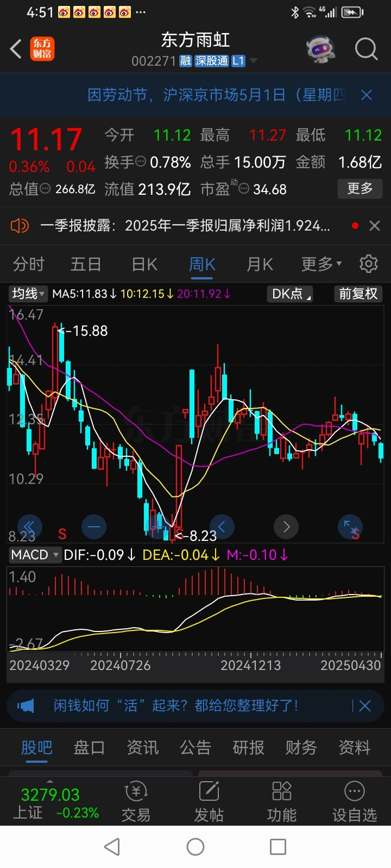Tap 换手 info circle icon
This screenshot has height=868, width=391.
tap(141, 161)
